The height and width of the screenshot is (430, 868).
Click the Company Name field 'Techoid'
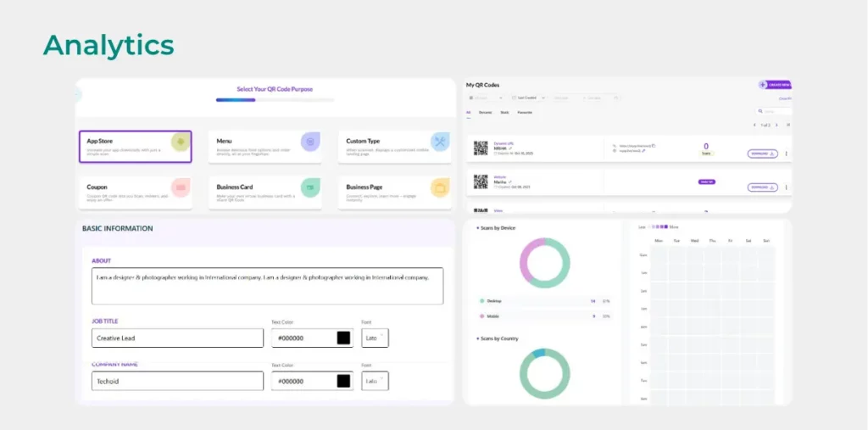(177, 382)
